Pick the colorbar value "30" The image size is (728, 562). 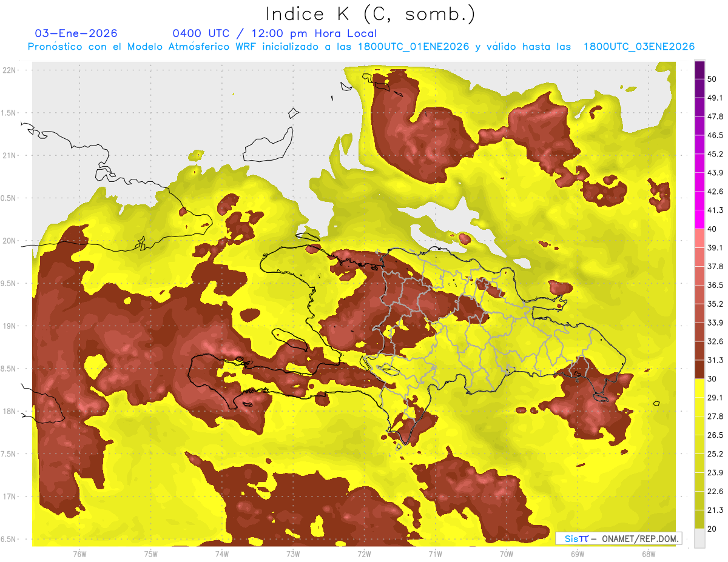click(712, 379)
